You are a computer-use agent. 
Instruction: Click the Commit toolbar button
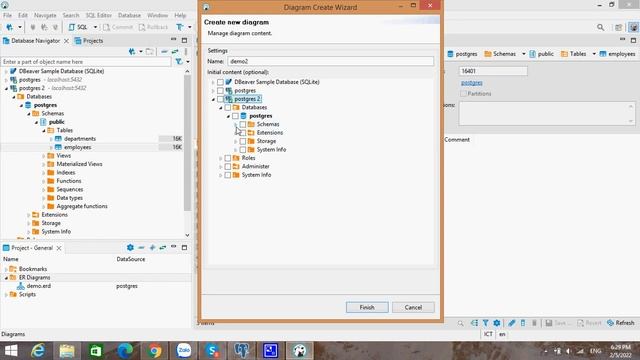click(118, 27)
